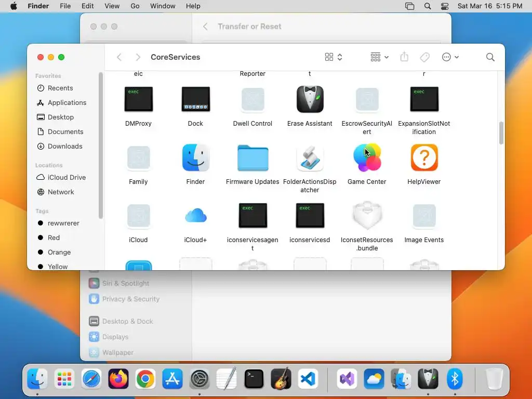Select the iCloud+ cloud icon

tap(195, 216)
